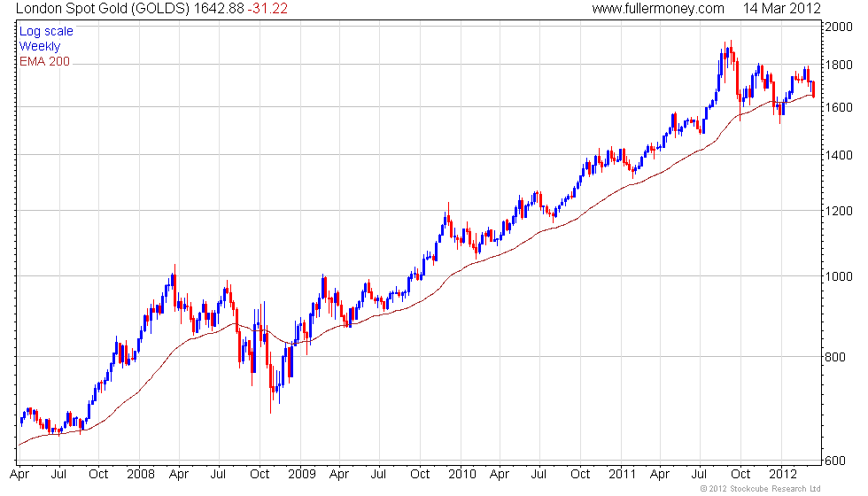The height and width of the screenshot is (496, 868).
Task: Open the www.fullermoney.com link text
Action: click(657, 8)
